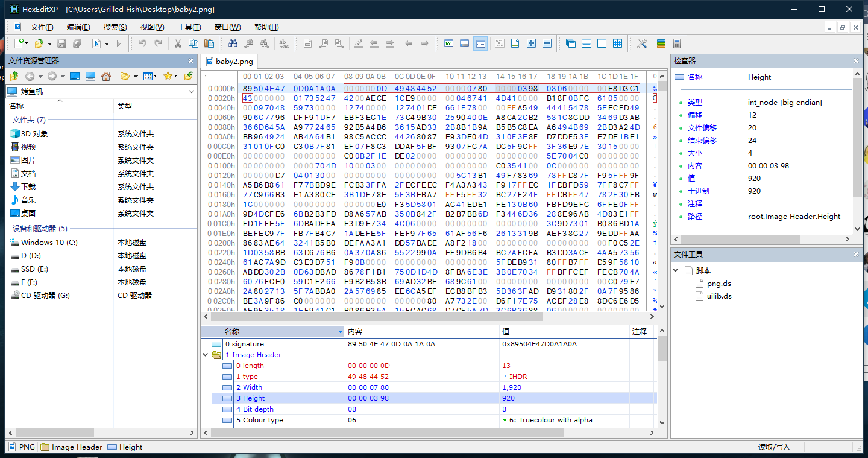Image resolution: width=868 pixels, height=458 pixels.
Task: Open the 烤鱼机 location dropdown
Action: click(x=192, y=92)
